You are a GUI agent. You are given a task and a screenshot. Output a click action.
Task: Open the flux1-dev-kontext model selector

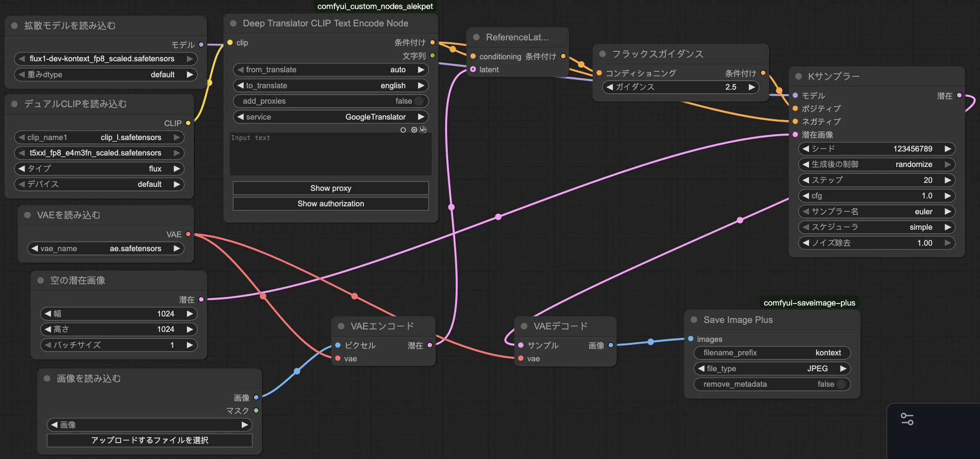(x=106, y=59)
